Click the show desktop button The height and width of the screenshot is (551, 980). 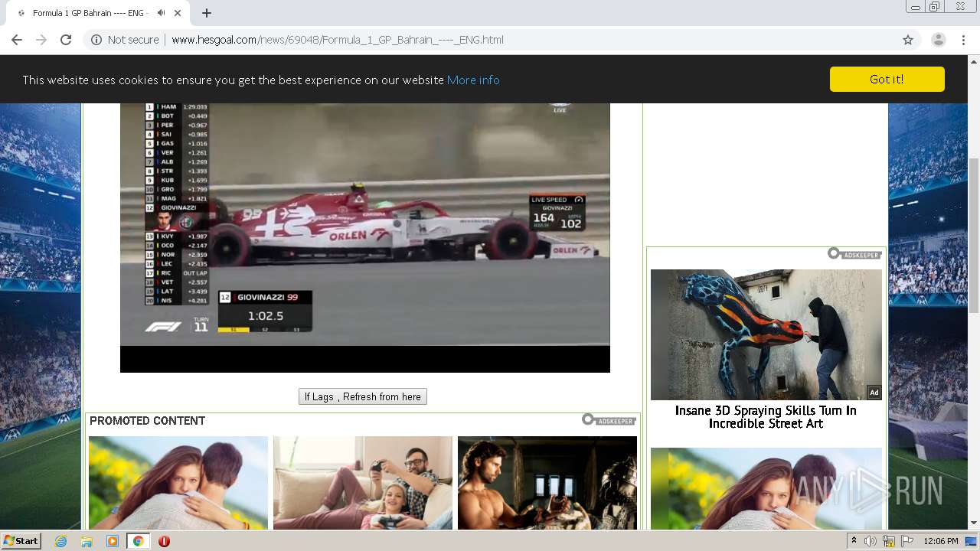[972, 541]
